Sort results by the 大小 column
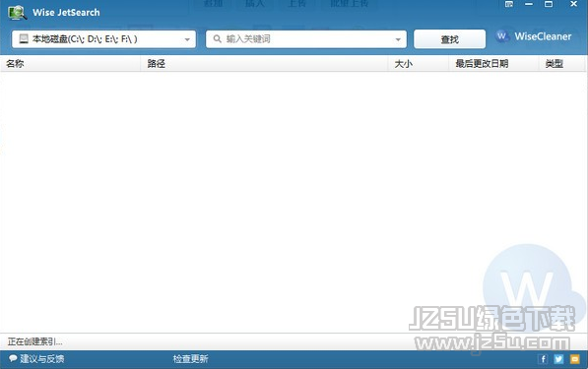 pos(419,64)
